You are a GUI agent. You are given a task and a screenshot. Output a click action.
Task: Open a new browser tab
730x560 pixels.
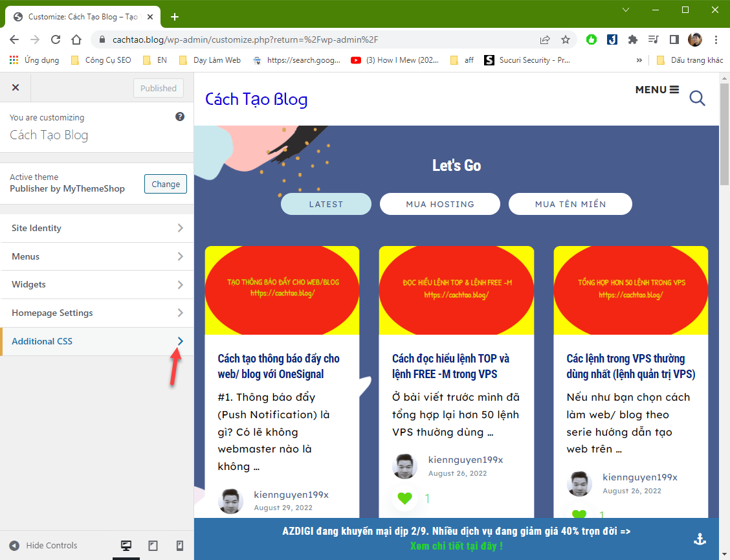(175, 17)
